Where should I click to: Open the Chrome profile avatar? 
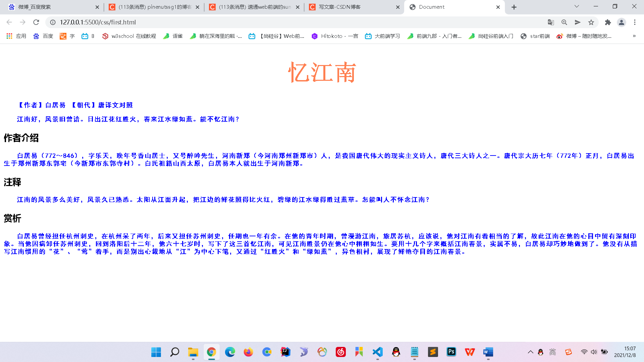coord(621,22)
